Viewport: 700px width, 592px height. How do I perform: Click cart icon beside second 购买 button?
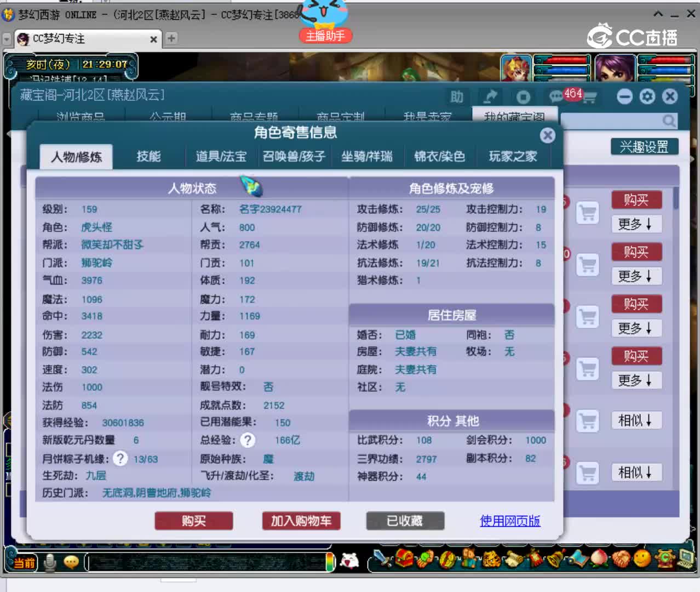587,265
